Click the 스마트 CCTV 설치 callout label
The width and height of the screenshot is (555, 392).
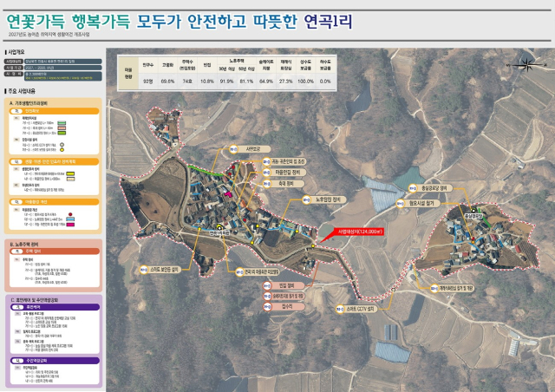(361, 309)
